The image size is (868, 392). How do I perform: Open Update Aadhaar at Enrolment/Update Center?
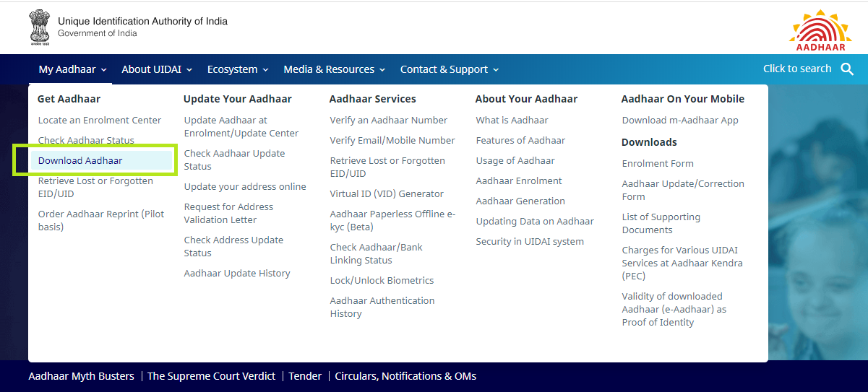pyautogui.click(x=241, y=127)
